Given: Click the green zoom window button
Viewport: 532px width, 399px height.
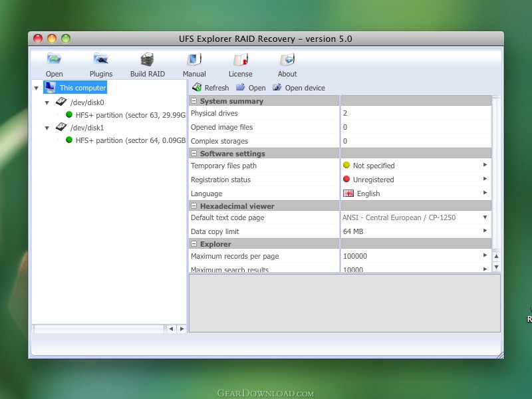Looking at the screenshot, I should pyautogui.click(x=66, y=39).
